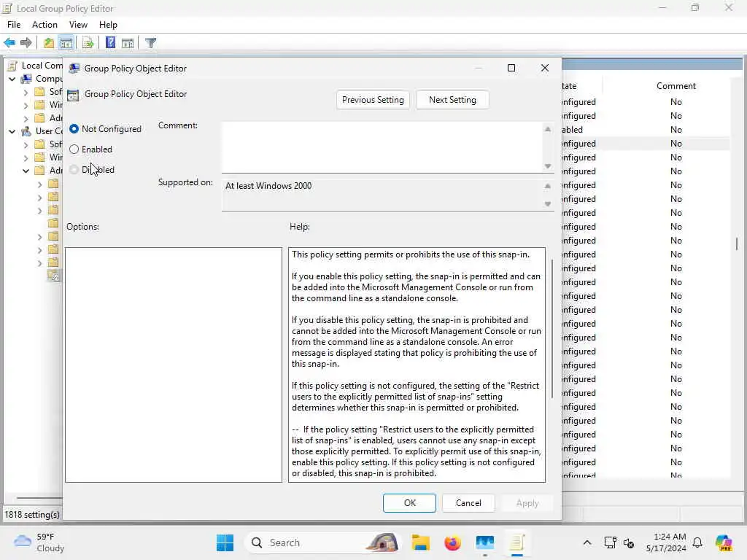Open the Action menu

[44, 25]
